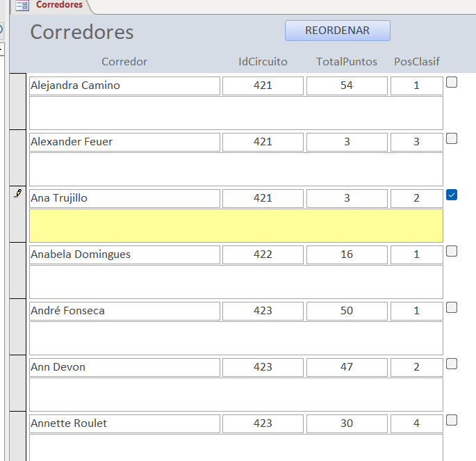Click IdCircuito 423 for Annette Roulet
476x461 pixels.
click(263, 423)
